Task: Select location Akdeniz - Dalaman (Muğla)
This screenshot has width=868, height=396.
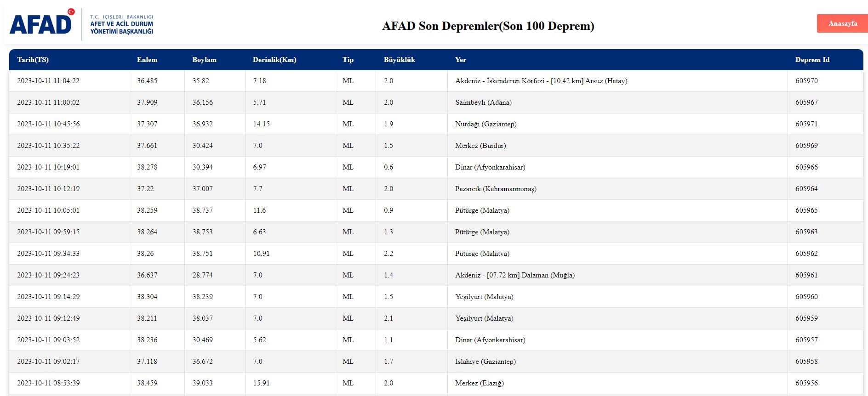Action: click(x=515, y=275)
